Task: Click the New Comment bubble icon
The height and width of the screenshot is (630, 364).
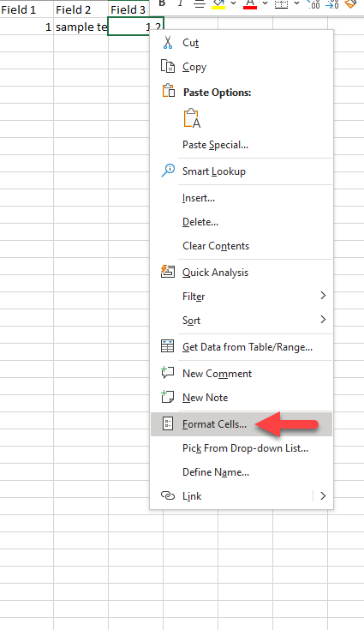Action: point(167,373)
